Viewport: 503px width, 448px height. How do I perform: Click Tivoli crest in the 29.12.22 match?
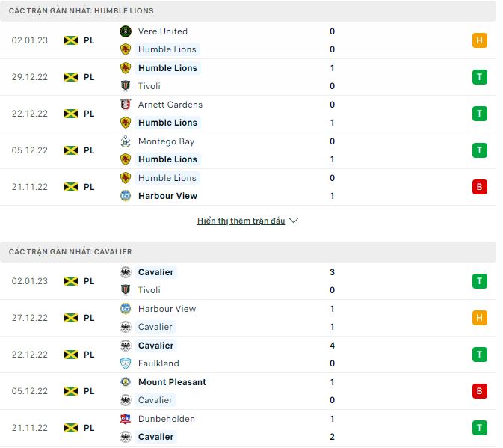[x=126, y=86]
